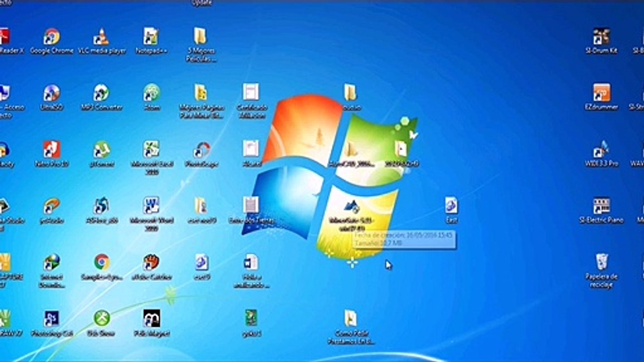Viewport: 644px width, 362px height.
Task: Open Microsoft Excel 2010 shortcut
Action: 151,149
